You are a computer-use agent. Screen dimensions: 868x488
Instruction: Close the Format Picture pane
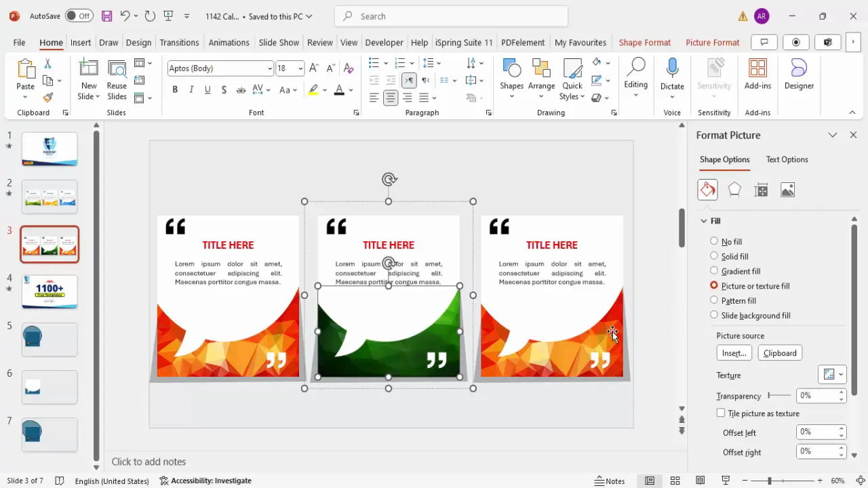(x=853, y=135)
